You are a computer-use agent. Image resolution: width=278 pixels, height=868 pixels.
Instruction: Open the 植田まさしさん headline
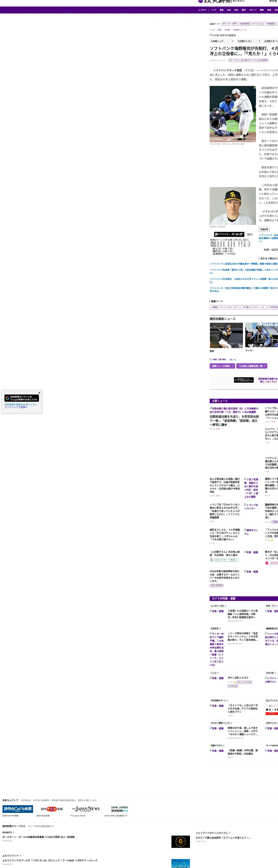tap(225, 534)
